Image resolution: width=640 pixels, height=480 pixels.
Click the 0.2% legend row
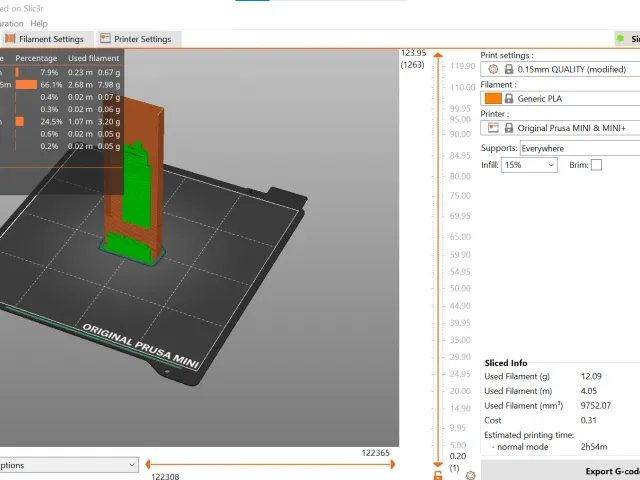[60, 146]
